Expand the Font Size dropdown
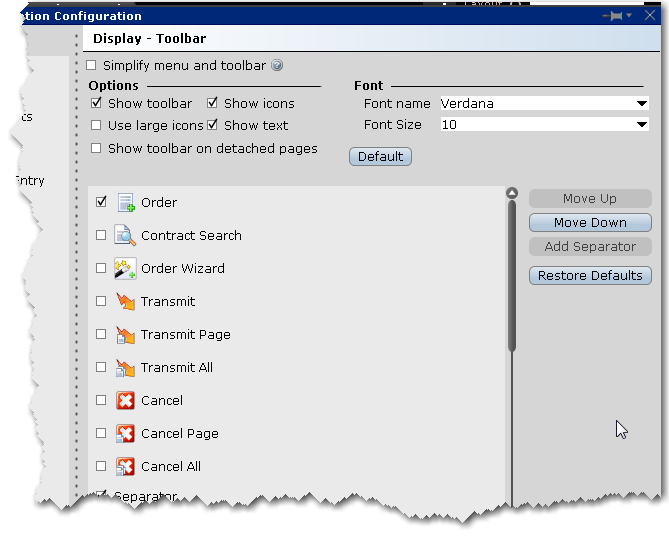 coord(641,125)
